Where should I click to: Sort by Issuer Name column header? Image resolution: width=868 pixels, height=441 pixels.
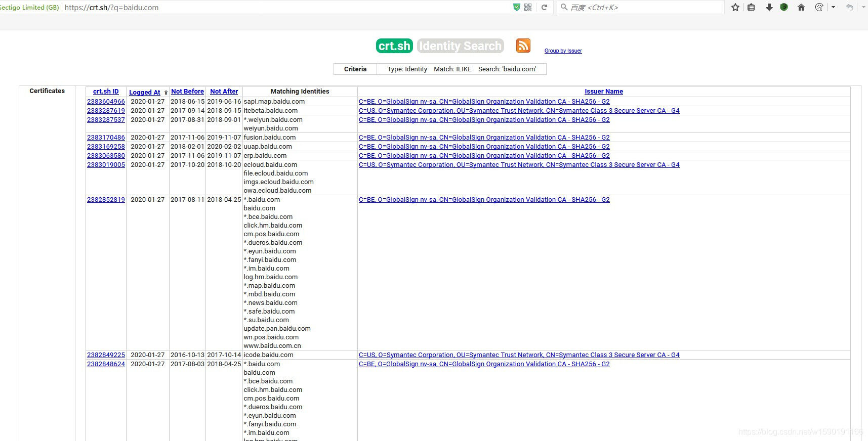pyautogui.click(x=603, y=92)
